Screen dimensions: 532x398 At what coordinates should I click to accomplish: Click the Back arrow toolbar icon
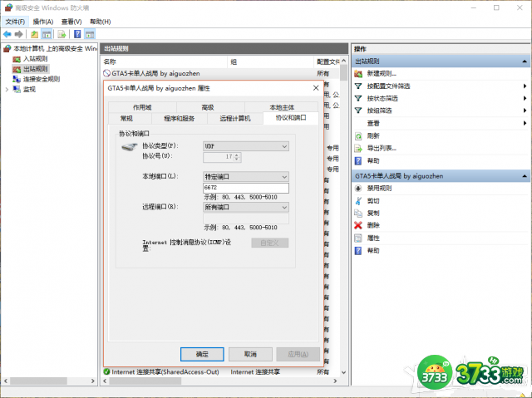(7, 34)
